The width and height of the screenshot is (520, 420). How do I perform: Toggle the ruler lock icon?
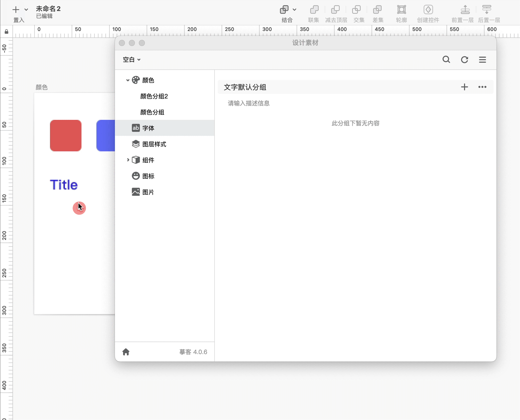[6, 32]
